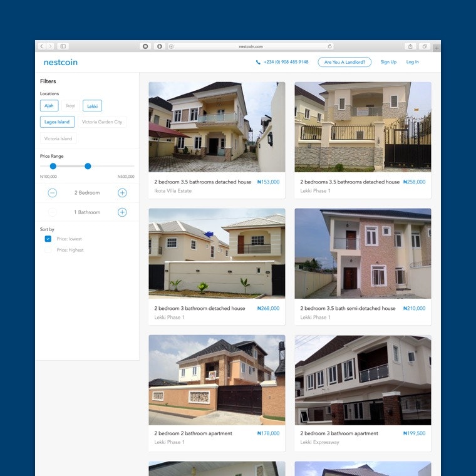Click the nestcoin.com address bar
Viewport: 476px width, 476px height.
tap(251, 46)
